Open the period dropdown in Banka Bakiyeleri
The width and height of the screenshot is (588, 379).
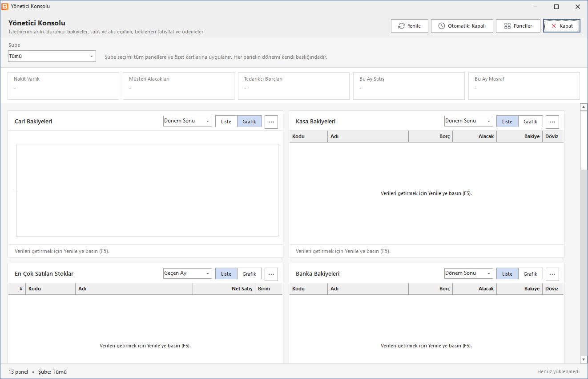point(469,273)
